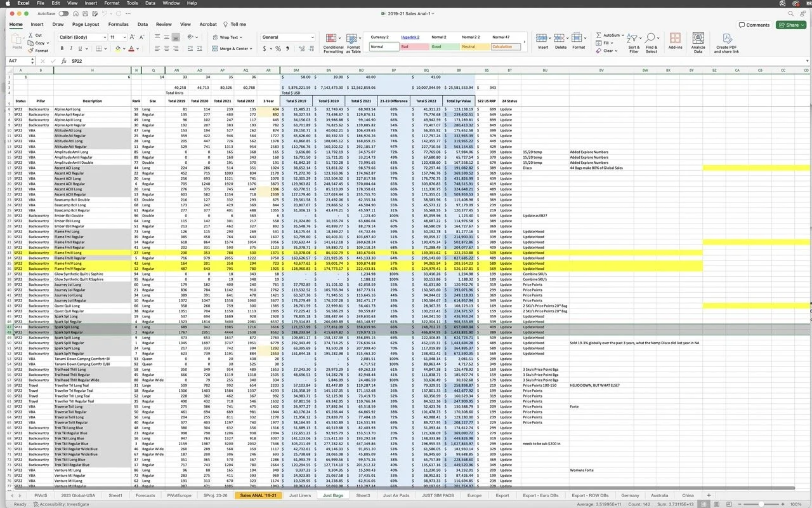
Task: Apply Bold formatting
Action: [62, 49]
